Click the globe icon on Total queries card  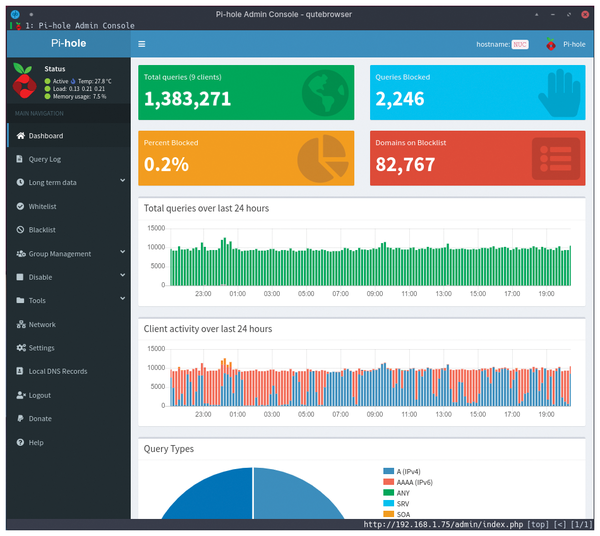click(325, 93)
